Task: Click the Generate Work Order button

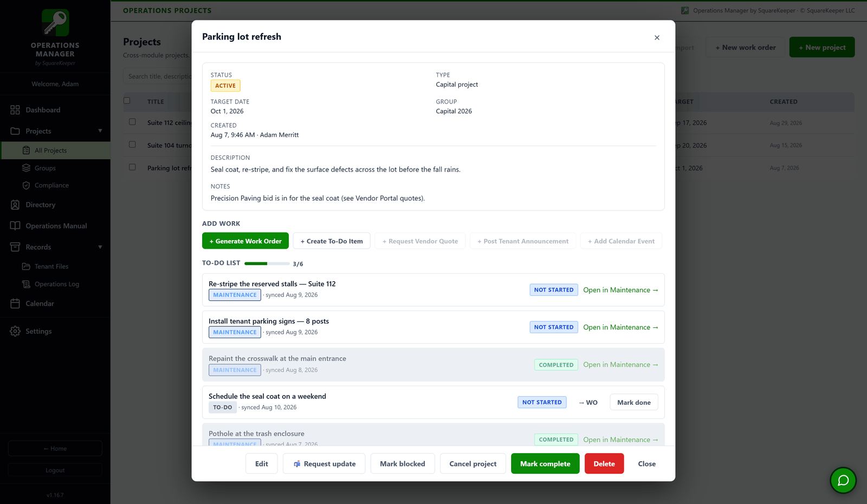Action: (245, 241)
